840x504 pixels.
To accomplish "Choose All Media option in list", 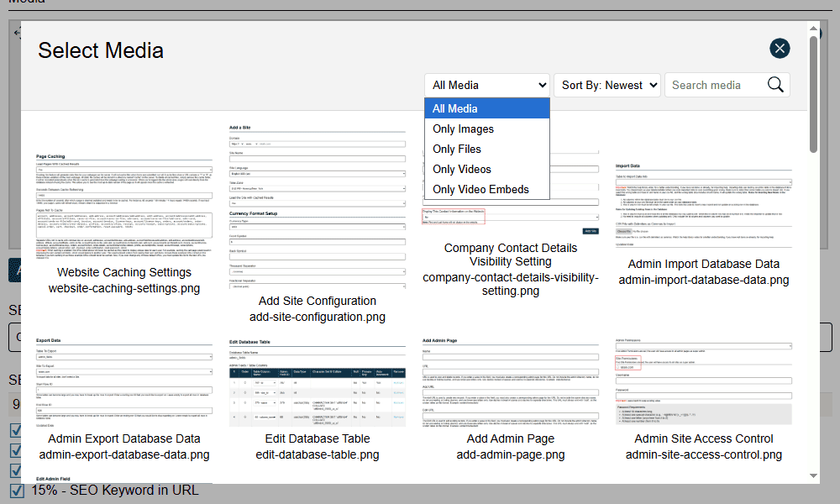I will 487,108.
